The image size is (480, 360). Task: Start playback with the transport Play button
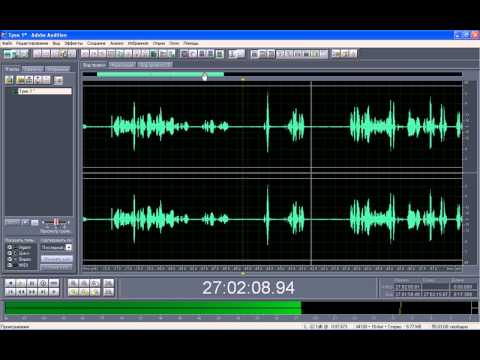(21, 283)
